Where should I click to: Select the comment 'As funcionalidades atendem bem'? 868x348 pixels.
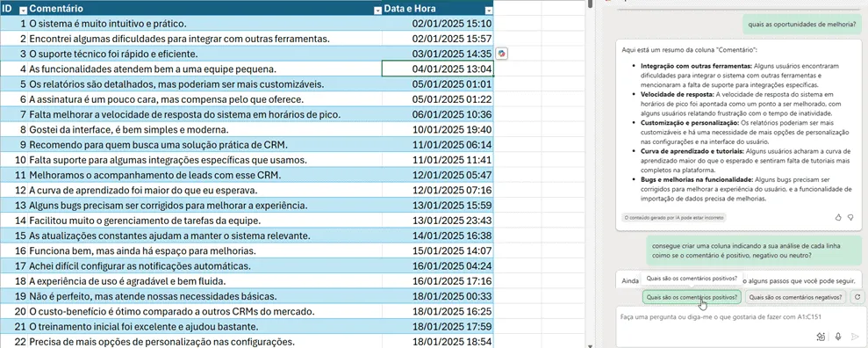click(x=204, y=69)
